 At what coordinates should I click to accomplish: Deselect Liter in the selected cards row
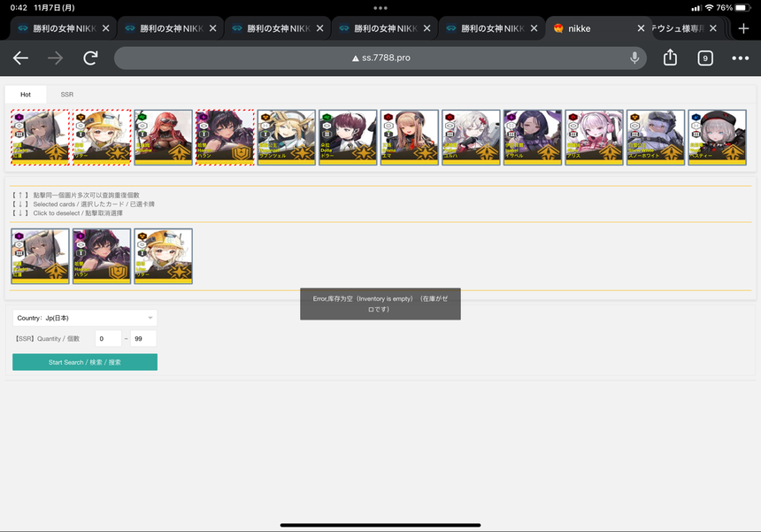[x=163, y=257]
